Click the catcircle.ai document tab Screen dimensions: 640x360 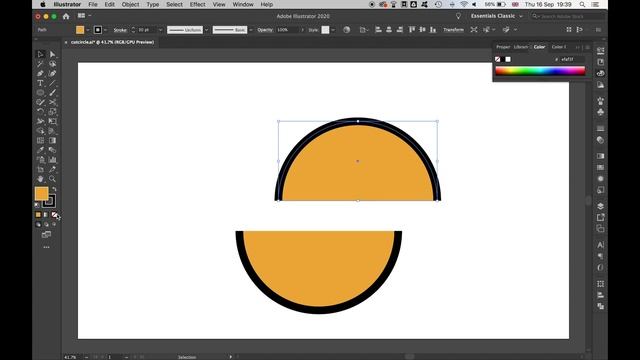(112, 42)
